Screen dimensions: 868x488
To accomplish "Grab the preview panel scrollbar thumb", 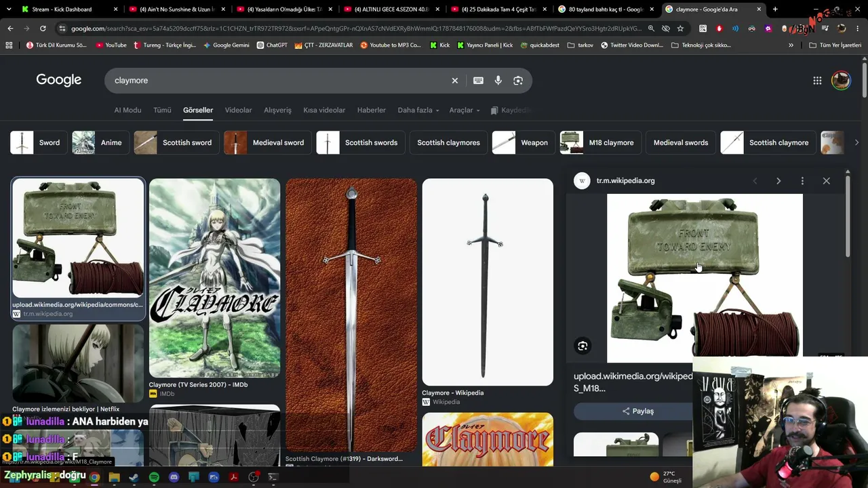I will coord(848,217).
